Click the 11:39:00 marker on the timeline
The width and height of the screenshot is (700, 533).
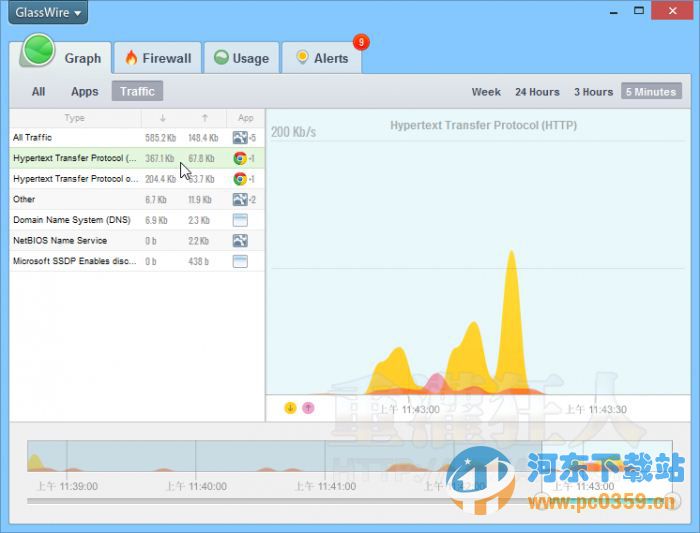(x=67, y=486)
